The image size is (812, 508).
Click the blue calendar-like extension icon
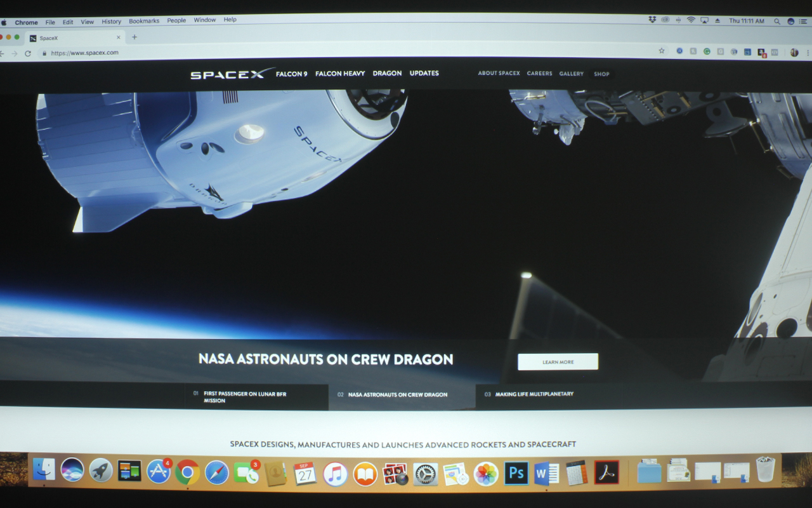pos(748,52)
